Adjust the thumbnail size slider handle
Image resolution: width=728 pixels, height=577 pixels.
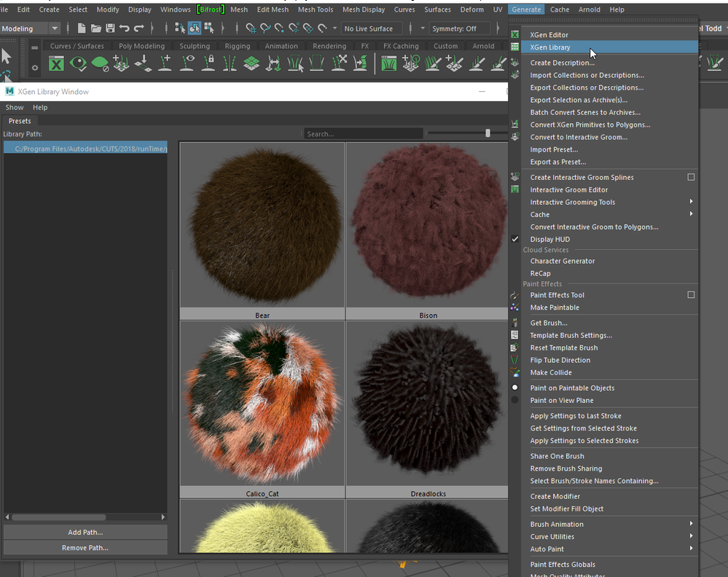[x=488, y=133]
